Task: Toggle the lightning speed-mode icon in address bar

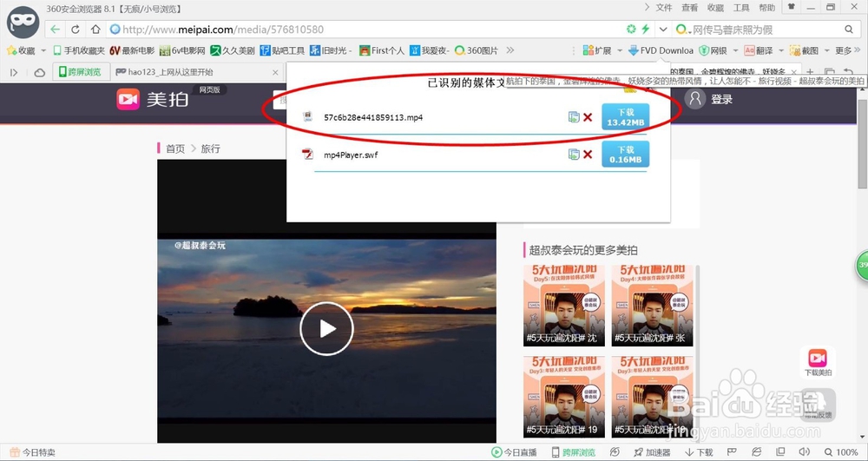Action: [x=646, y=30]
